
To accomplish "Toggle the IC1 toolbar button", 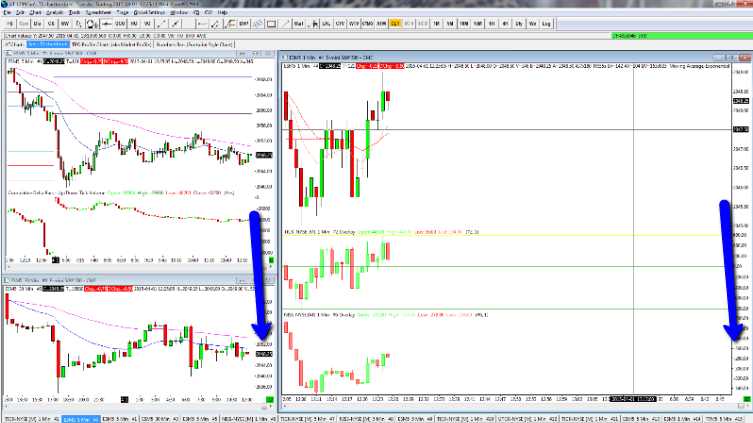I will click(x=409, y=24).
